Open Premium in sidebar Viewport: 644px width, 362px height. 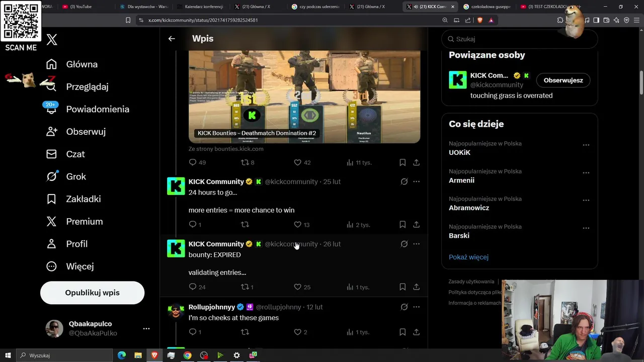tap(74, 221)
